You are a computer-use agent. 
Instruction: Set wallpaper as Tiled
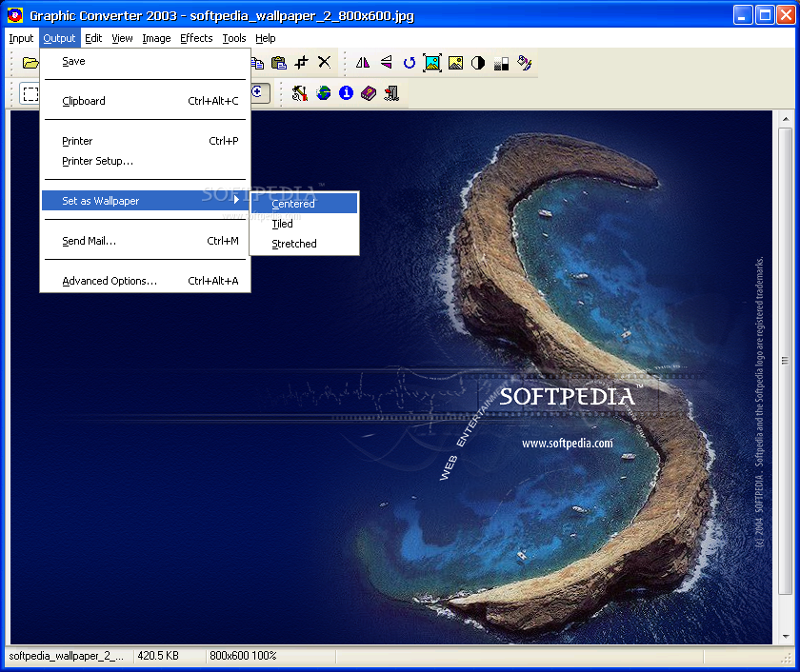coord(305,224)
